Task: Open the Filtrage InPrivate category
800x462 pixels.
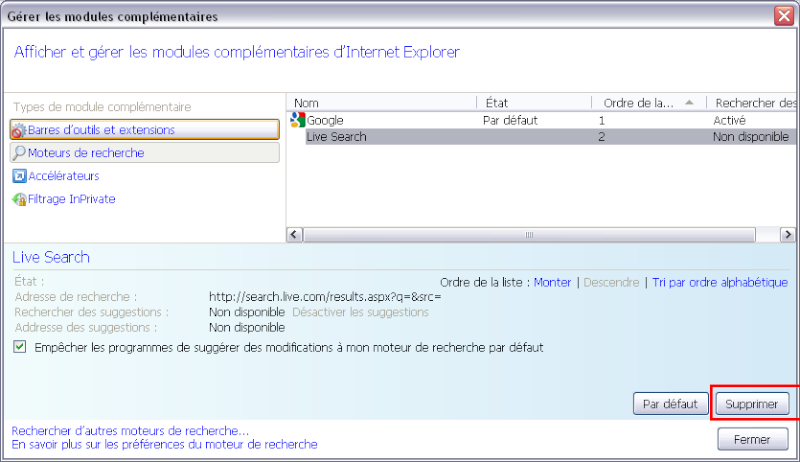Action: 71,199
